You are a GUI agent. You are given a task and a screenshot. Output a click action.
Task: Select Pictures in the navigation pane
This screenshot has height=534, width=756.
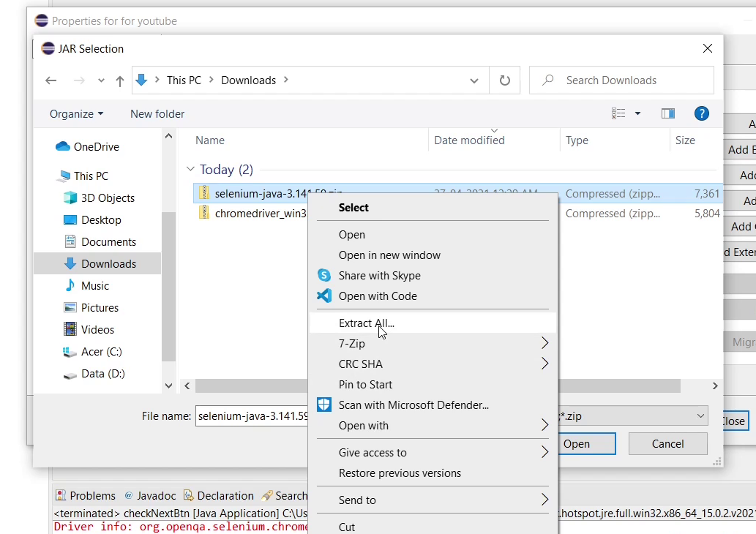click(x=100, y=307)
